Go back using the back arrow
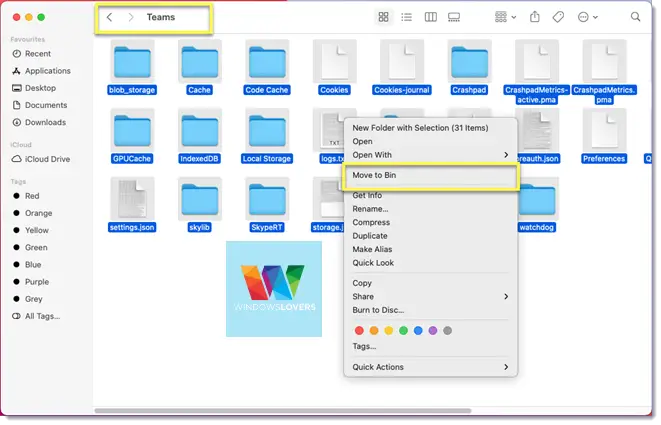The image size is (661, 425). point(110,17)
